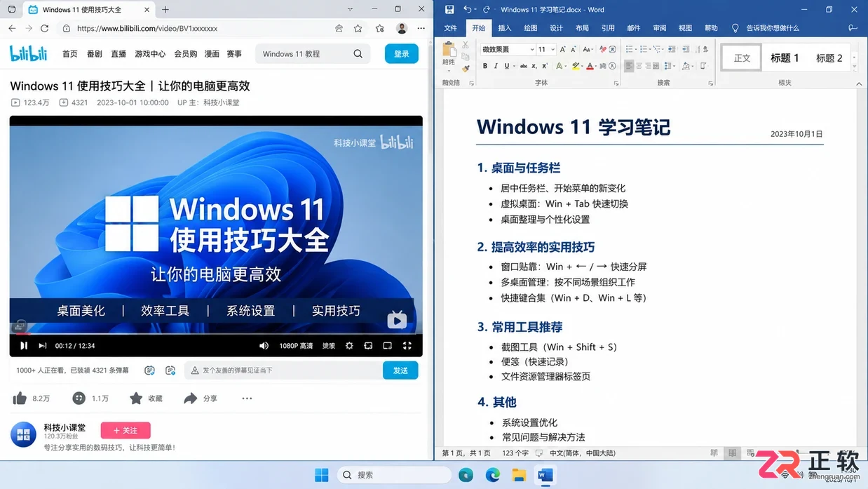This screenshot has height=489, width=868.
Task: Toggle Strikethrough formatting in Word
Action: (x=523, y=66)
